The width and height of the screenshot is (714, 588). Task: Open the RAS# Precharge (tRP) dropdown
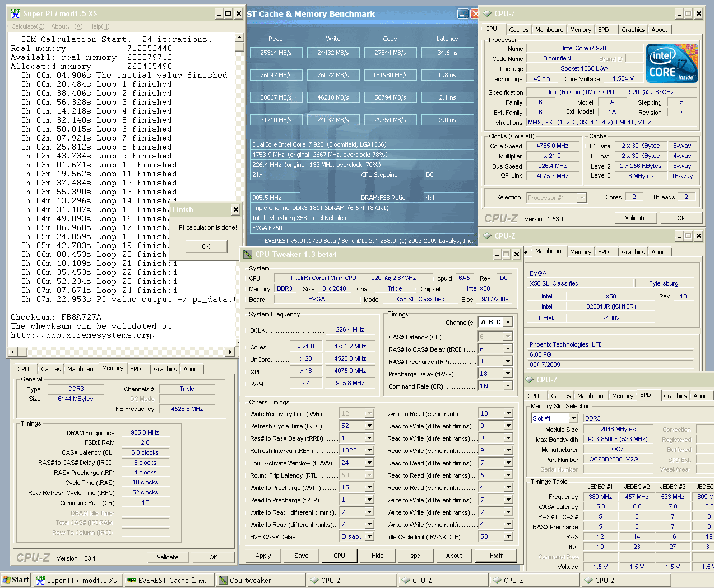[x=508, y=361]
